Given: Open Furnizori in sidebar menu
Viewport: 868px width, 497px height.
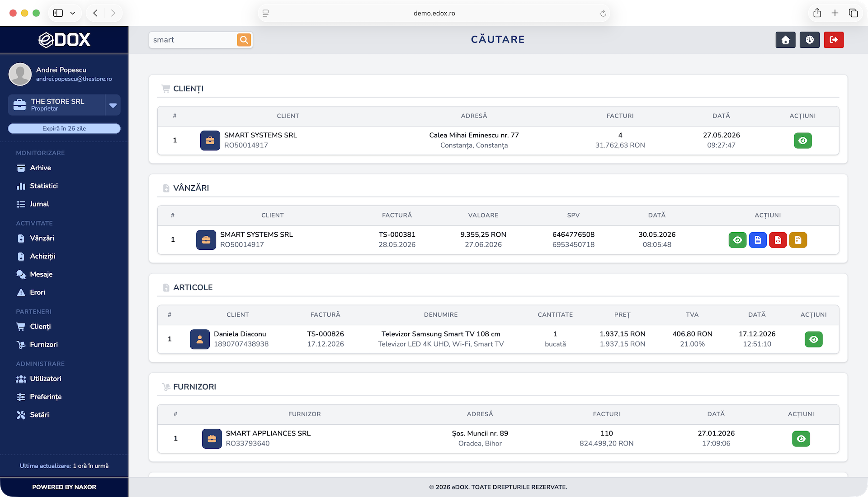Looking at the screenshot, I should tap(43, 345).
